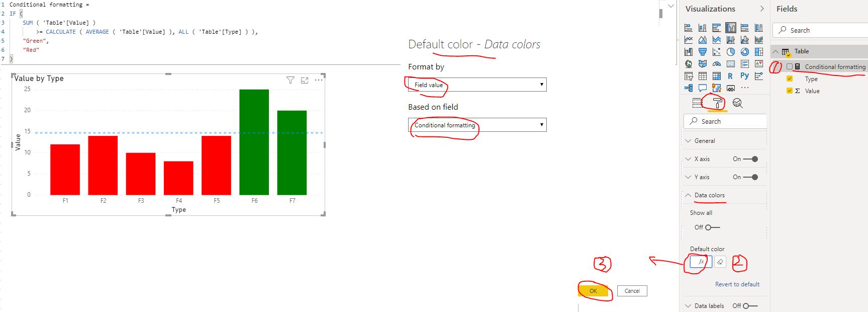Add a decomposition tree visual
The image size is (868, 312).
(689, 88)
